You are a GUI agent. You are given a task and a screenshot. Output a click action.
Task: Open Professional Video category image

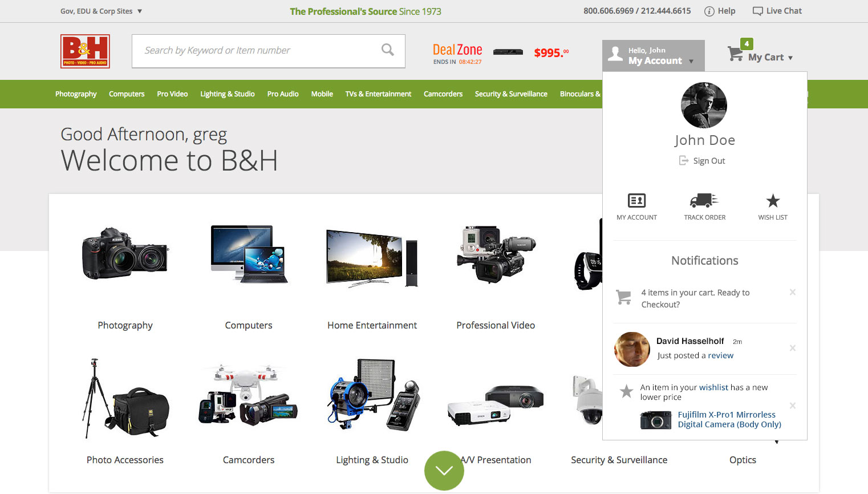[496, 254]
